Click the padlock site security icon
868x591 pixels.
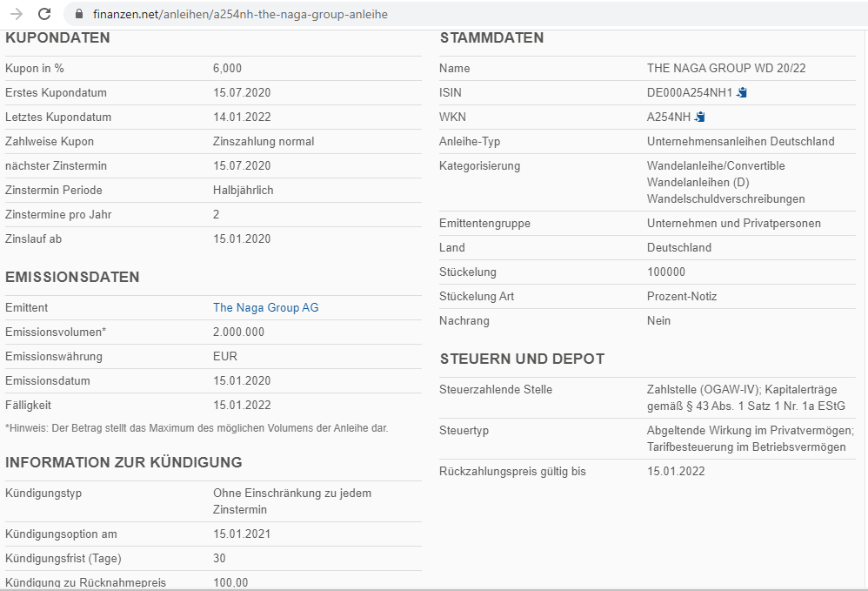pos(79,15)
